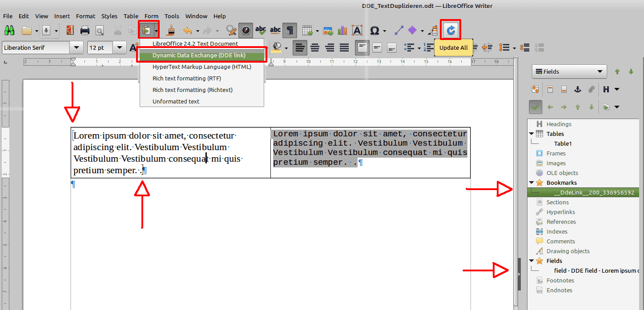Collapse the Bookmarks tree node

pos(531,183)
